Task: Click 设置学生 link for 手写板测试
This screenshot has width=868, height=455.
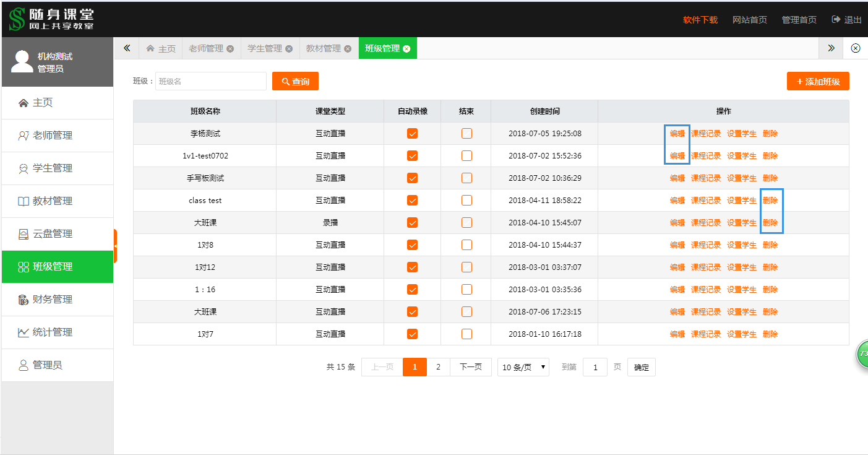Action: click(741, 178)
